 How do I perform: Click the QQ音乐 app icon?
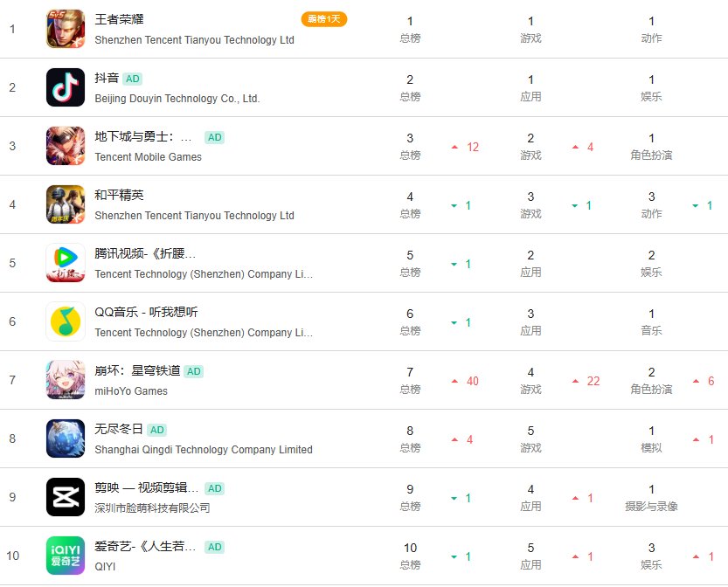(66, 321)
